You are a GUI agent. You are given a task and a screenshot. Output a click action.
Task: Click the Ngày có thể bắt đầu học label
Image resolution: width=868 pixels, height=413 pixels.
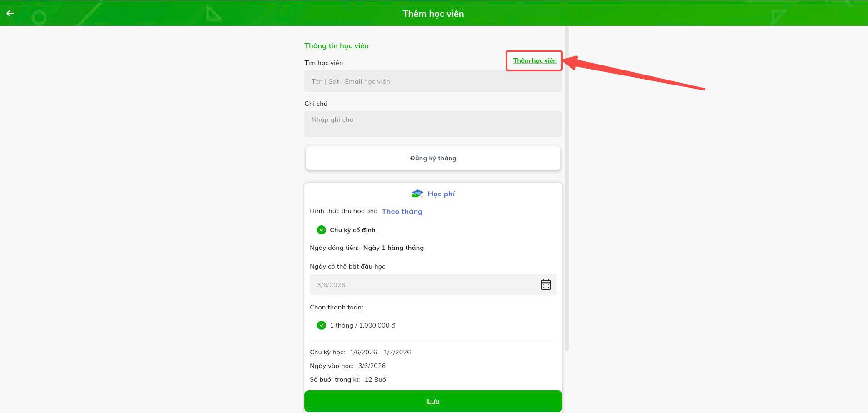click(x=347, y=266)
